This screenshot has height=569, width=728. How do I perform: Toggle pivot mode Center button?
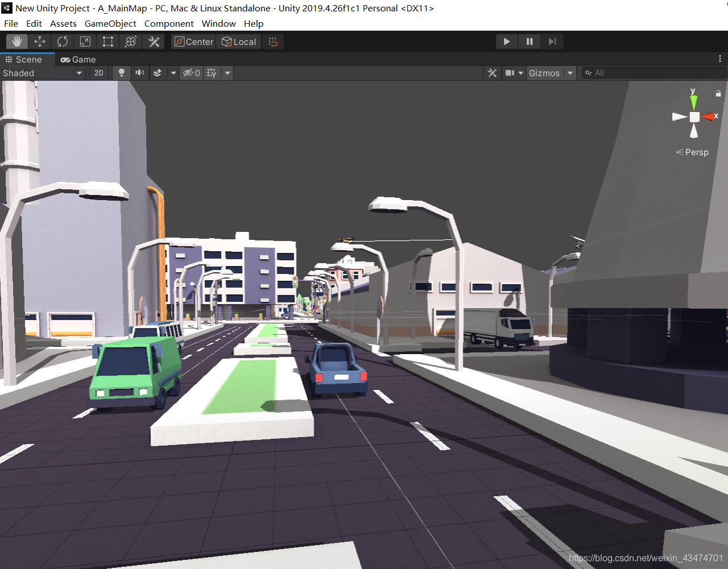(x=193, y=41)
